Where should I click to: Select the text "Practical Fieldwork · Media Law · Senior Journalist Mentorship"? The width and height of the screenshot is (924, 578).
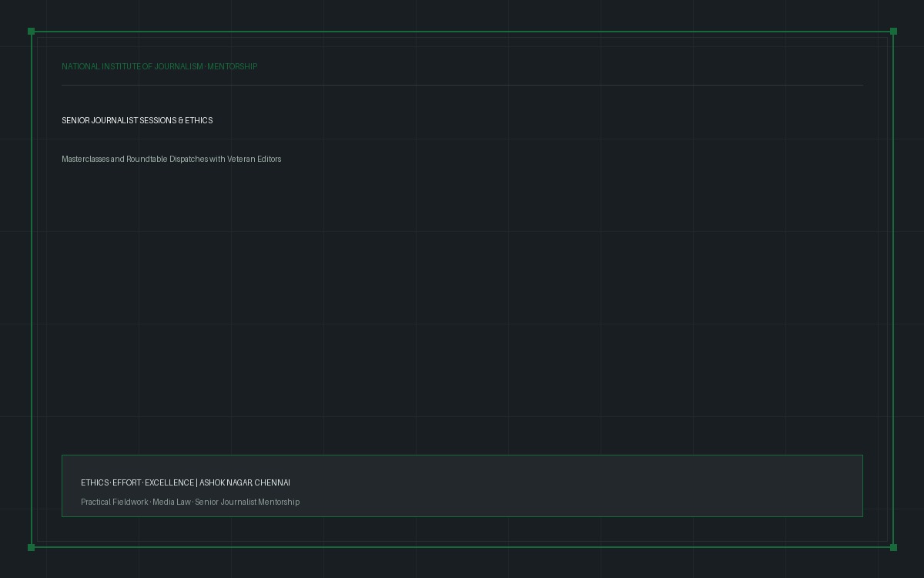[x=190, y=502]
